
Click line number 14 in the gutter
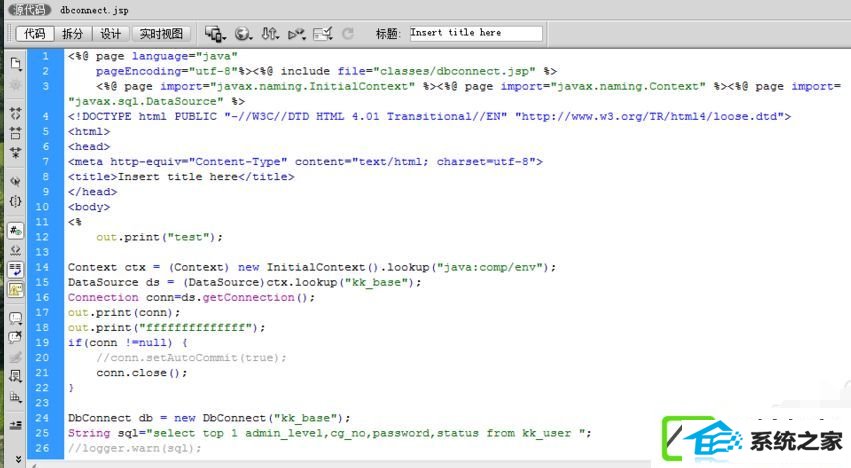(42, 267)
